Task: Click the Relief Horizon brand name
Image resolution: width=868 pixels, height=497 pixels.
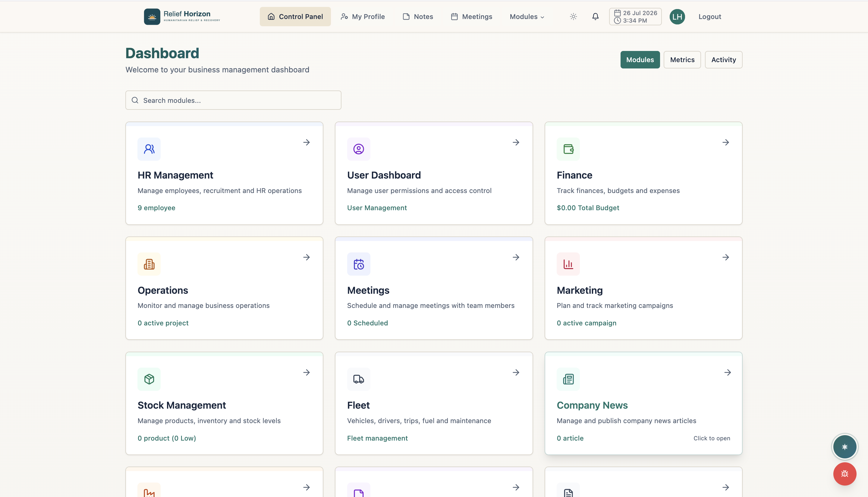Action: 187,14
